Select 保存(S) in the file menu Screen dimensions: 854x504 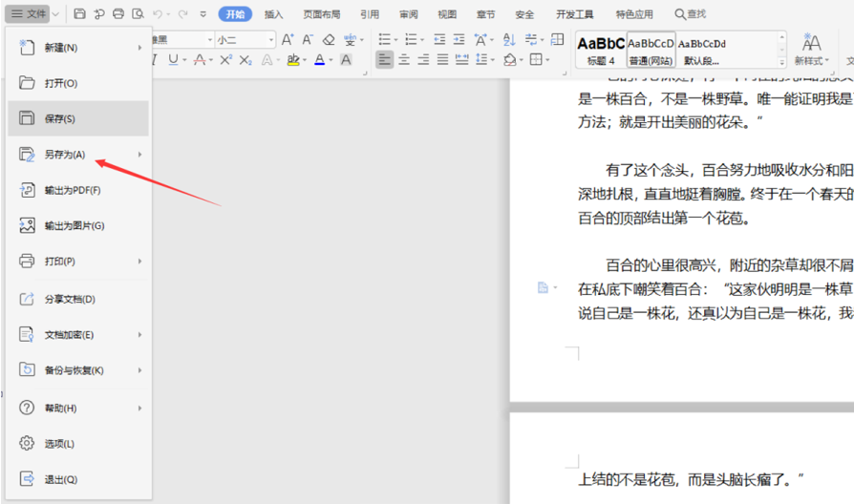[78, 118]
